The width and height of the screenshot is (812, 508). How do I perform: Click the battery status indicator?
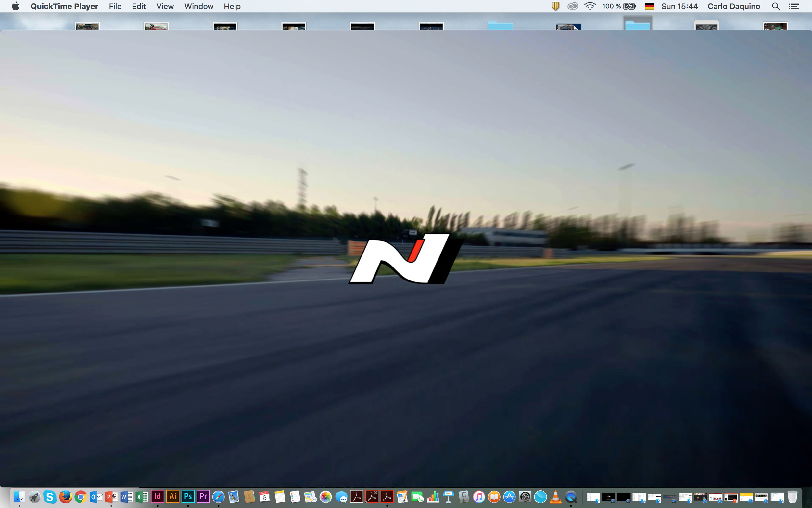pos(629,7)
